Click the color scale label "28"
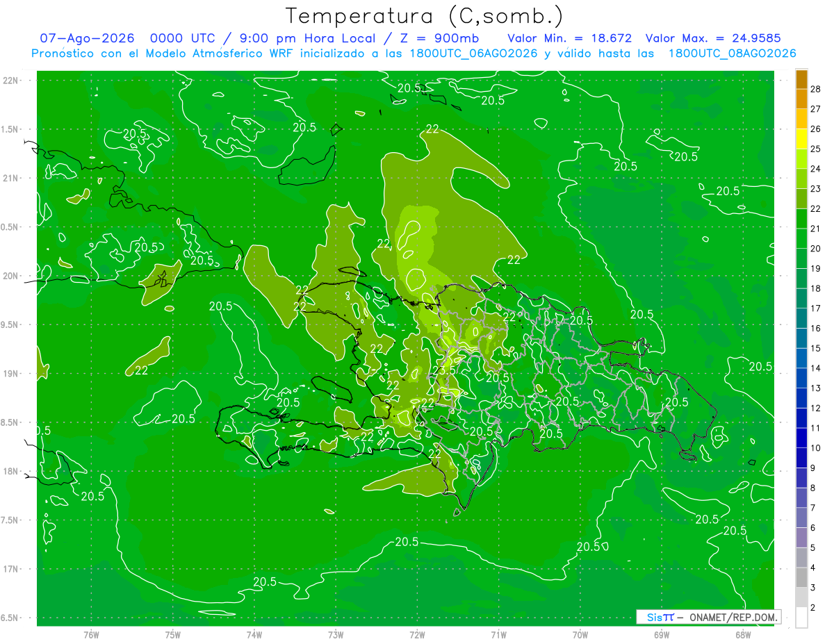The height and width of the screenshot is (644, 834). pyautogui.click(x=816, y=88)
